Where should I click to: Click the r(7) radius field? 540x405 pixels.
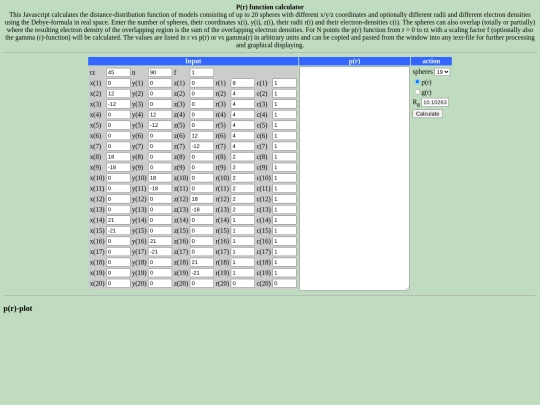point(242,146)
